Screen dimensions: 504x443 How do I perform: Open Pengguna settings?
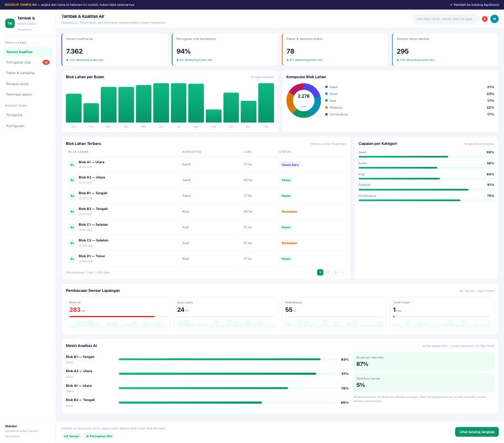(x=28, y=115)
